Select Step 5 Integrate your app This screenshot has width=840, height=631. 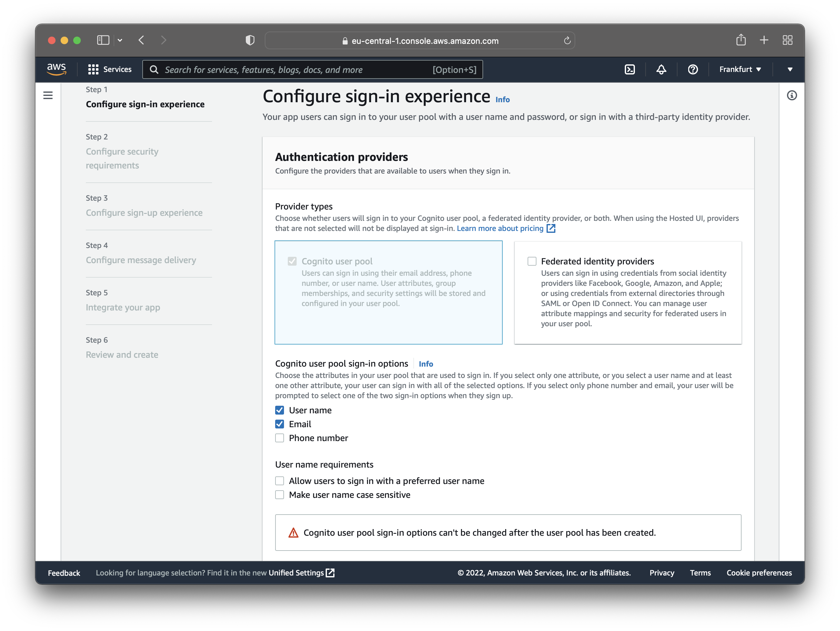tap(122, 307)
